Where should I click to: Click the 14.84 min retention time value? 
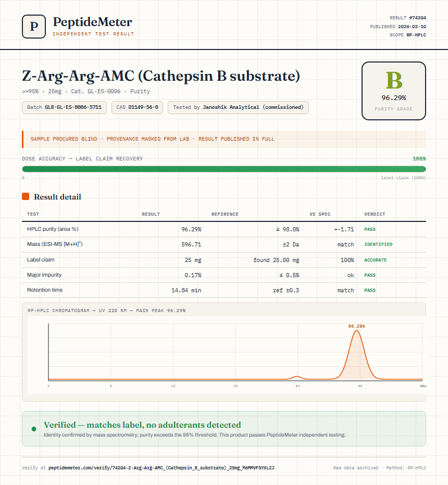186,290
